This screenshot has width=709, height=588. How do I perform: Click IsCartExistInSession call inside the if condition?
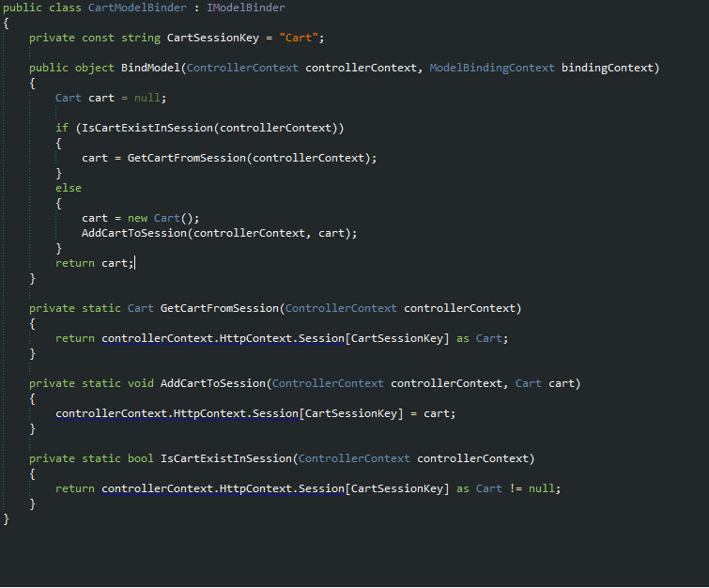(146, 128)
